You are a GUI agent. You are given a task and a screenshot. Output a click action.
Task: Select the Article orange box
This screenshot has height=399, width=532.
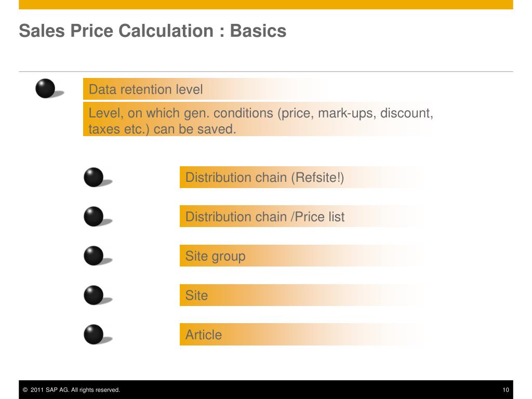click(300, 335)
